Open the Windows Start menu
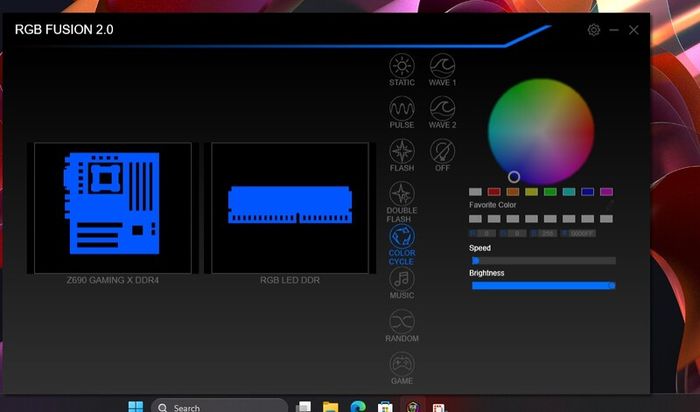Viewport: 700px width, 412px height. point(136,406)
